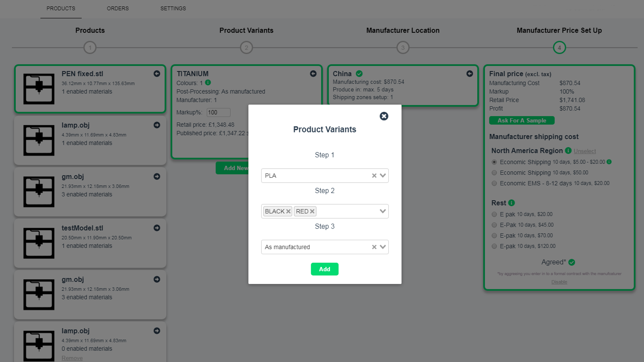Open the ORDERS tab
The height and width of the screenshot is (362, 644).
(118, 8)
